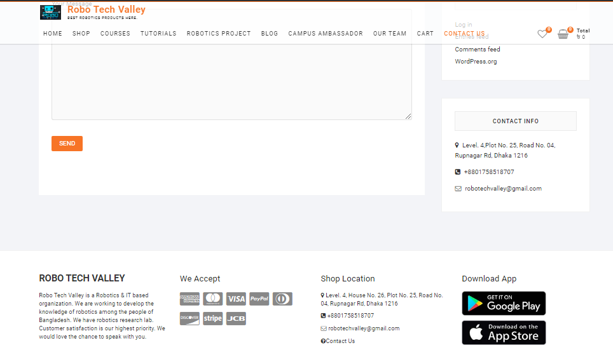Click inside the Your Message text area
This screenshot has height=364, width=613.
click(x=231, y=64)
